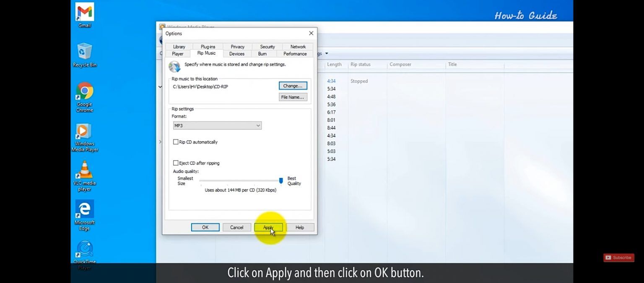Open VLC media player from desktop
The width and height of the screenshot is (644, 283).
pyautogui.click(x=84, y=172)
